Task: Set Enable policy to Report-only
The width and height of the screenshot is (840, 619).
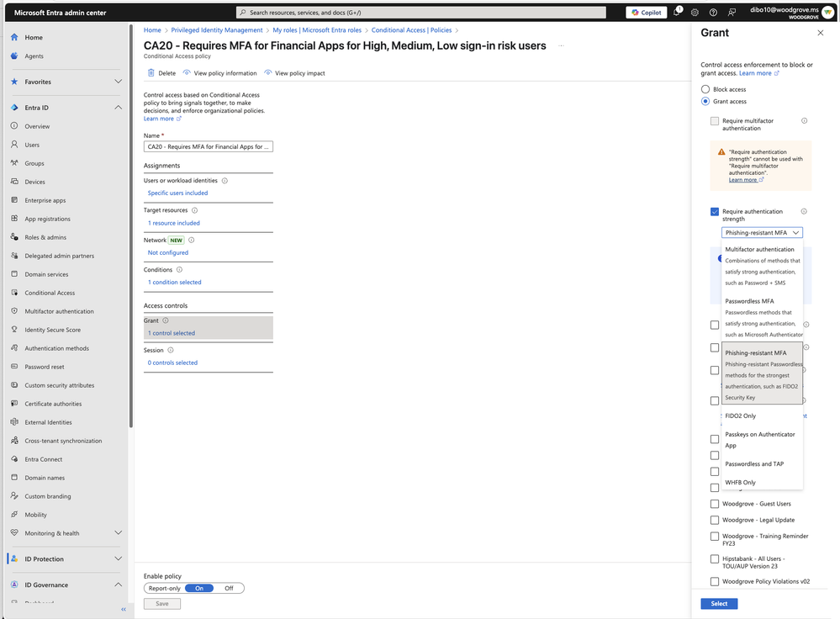Action: (165, 589)
